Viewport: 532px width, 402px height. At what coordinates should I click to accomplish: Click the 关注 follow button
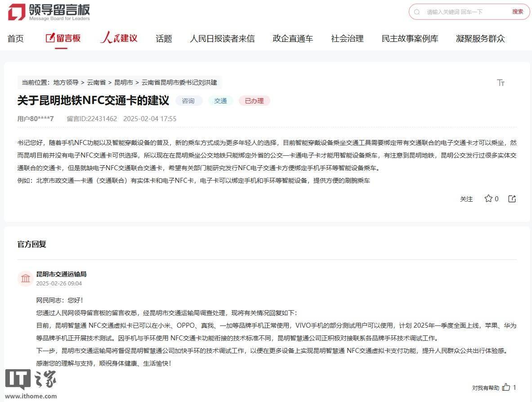pos(466,199)
